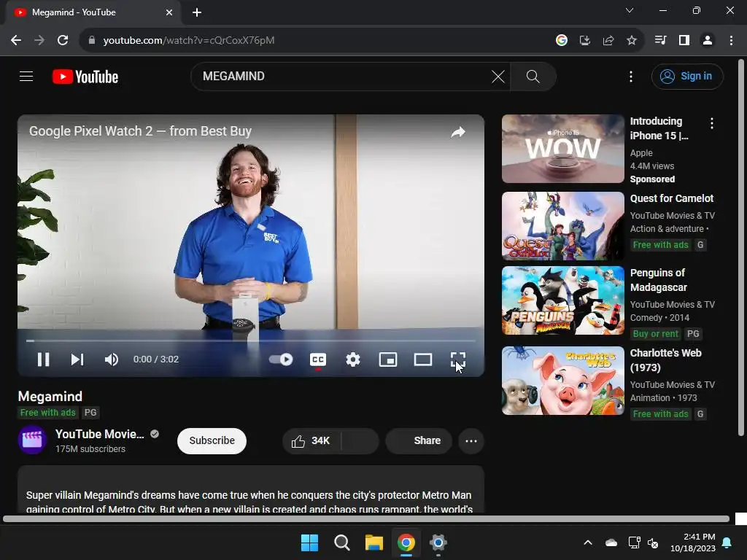
Task: Open File Explorer from taskbar
Action: [374, 542]
